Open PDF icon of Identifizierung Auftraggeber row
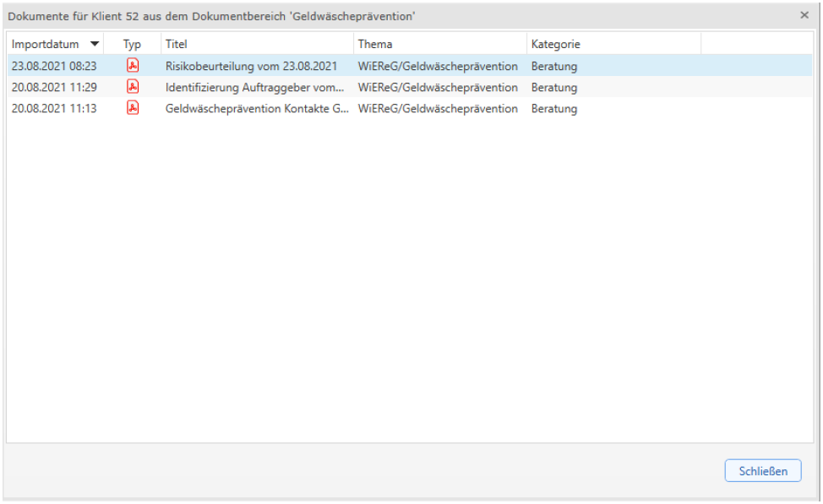Viewport: 823px width, 504px height. pyautogui.click(x=132, y=87)
